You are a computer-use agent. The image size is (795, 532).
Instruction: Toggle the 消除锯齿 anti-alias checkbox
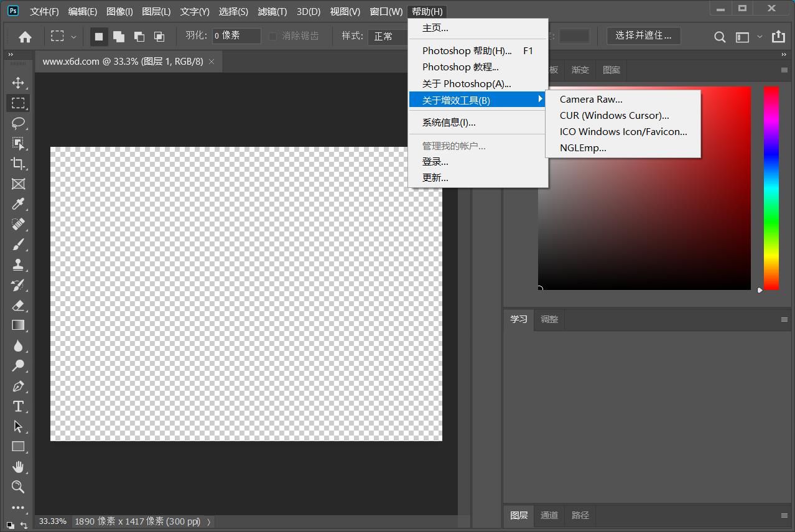point(272,36)
